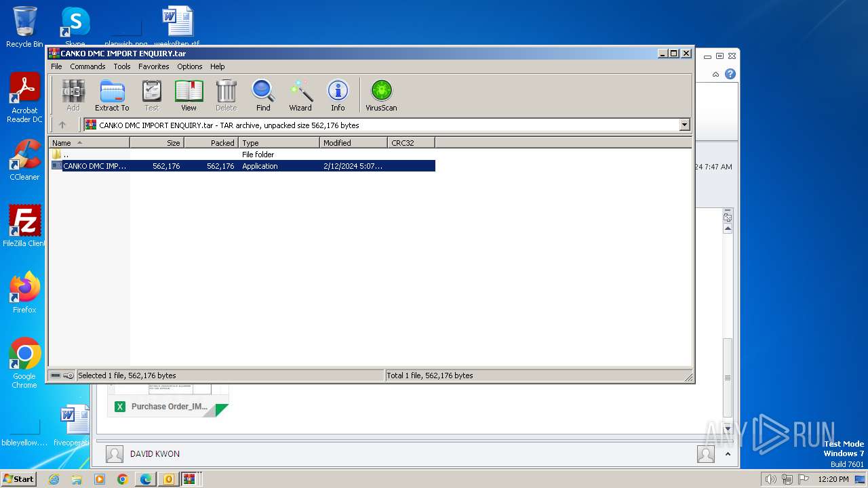Viewport: 868px width, 488px height.
Task: Open the Skype desktop shortcut
Action: (x=75, y=27)
